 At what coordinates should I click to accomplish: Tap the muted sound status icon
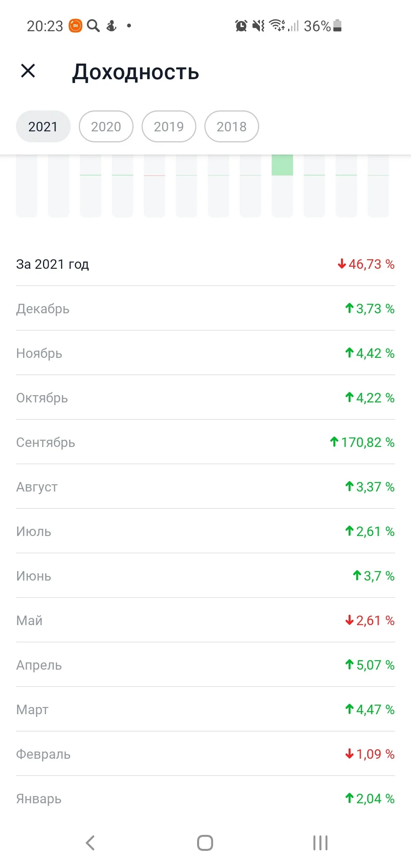pos(258,26)
